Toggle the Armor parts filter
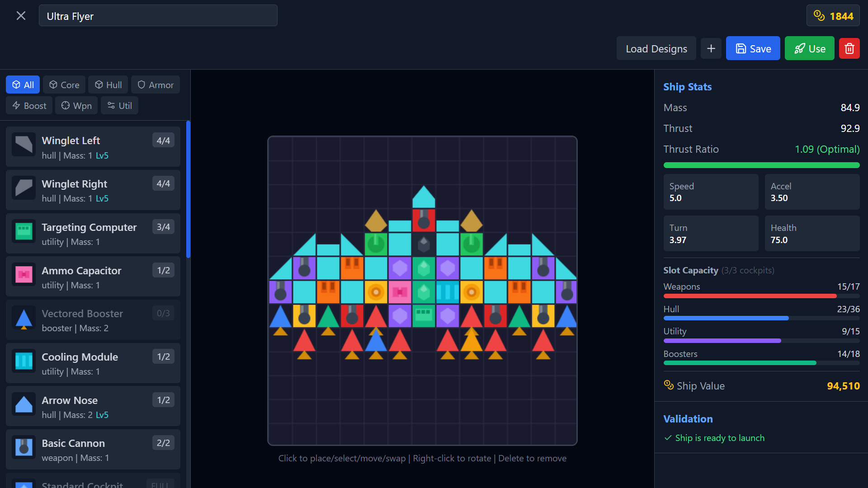The width and height of the screenshot is (868, 488). pyautogui.click(x=155, y=84)
